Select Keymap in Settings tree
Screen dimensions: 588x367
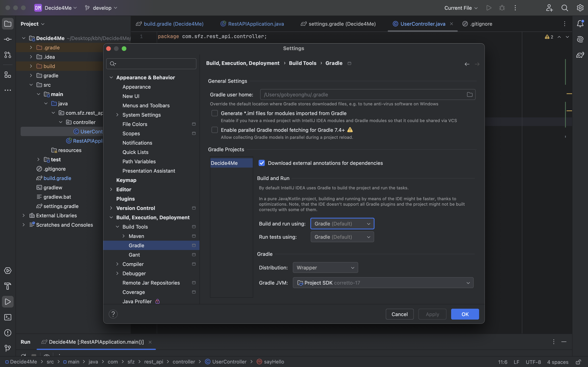tap(126, 180)
